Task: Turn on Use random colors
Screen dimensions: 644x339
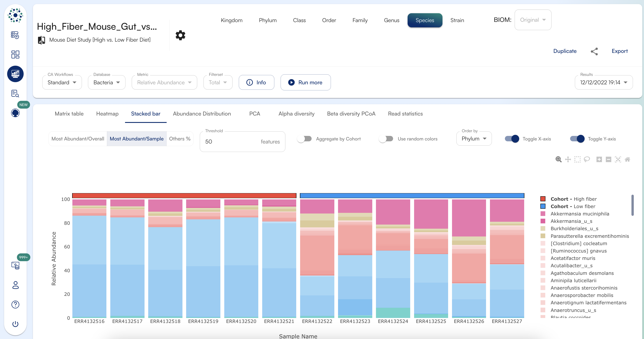Action: [386, 139]
